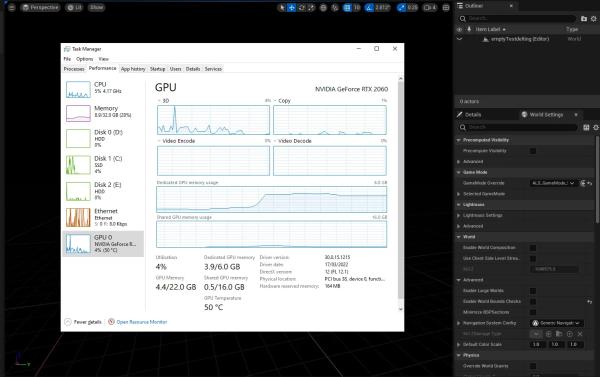
Task: Enable Precompute Visibility checkbox
Action: coord(533,151)
